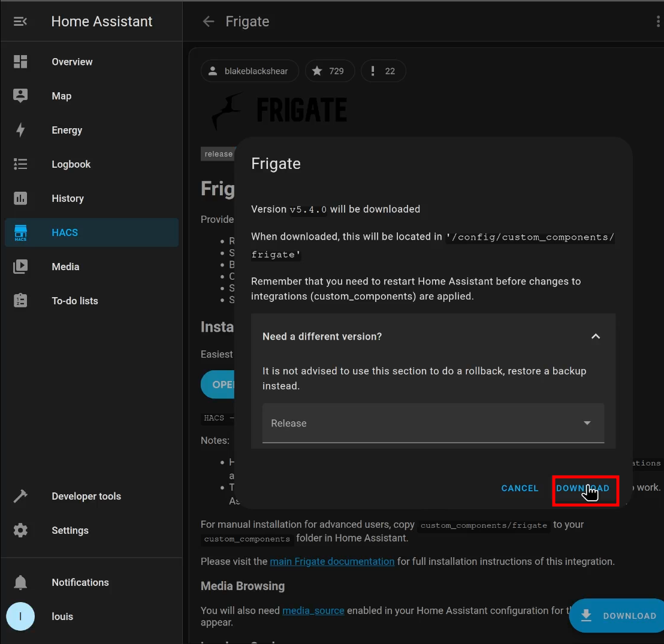Open the Release version dropdown

(x=433, y=423)
